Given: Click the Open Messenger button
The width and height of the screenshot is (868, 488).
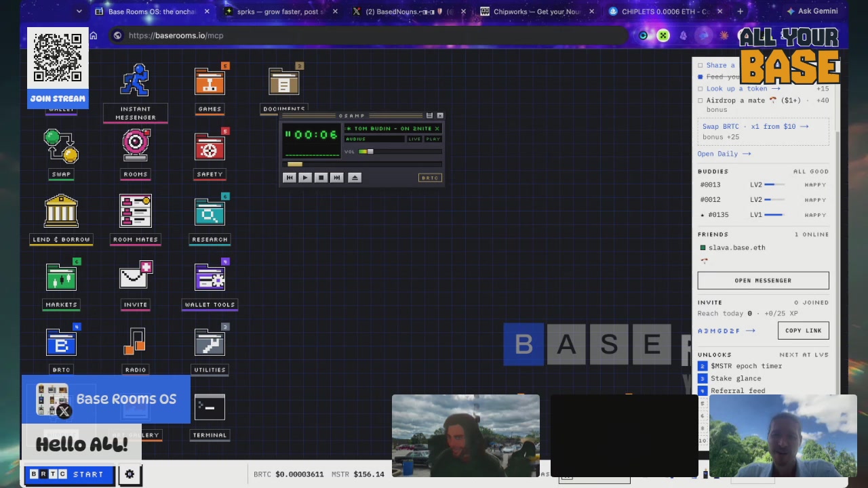Looking at the screenshot, I should (763, 281).
